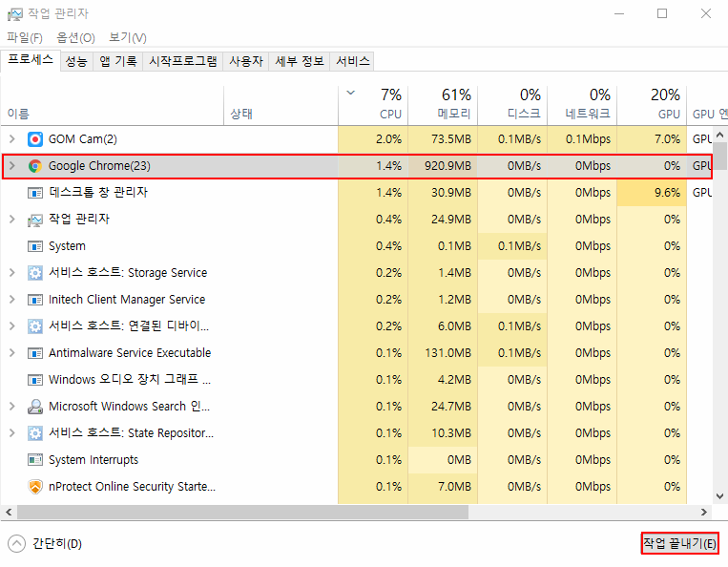
Task: Click the horizontal scrollbar right arrow
Action: (x=704, y=513)
